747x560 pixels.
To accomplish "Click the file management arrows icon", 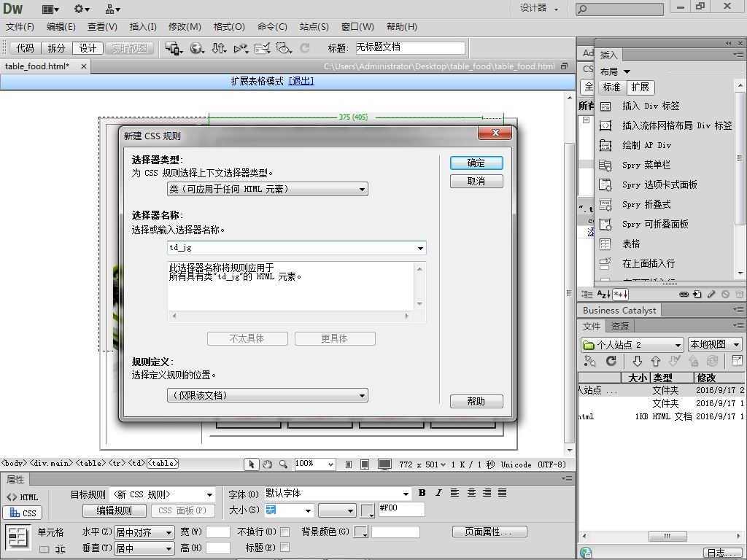I will pos(219,48).
